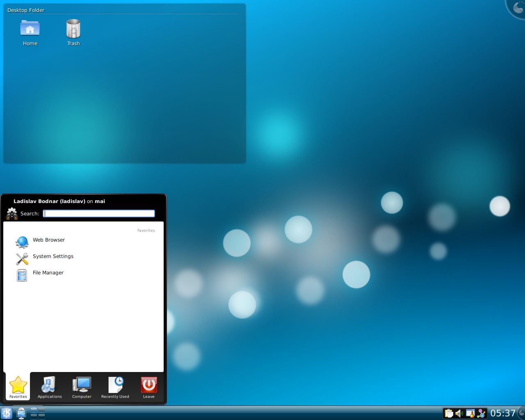
Task: Click the Web Browser globe icon in Favorites
Action: (22, 242)
